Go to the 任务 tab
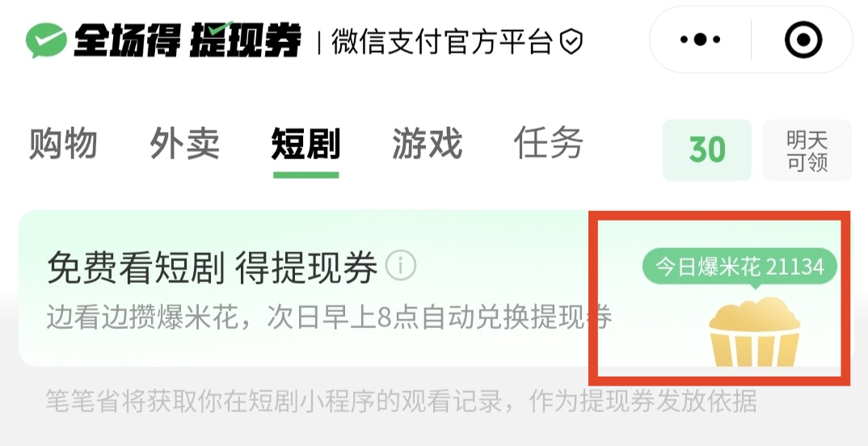 pos(548,142)
